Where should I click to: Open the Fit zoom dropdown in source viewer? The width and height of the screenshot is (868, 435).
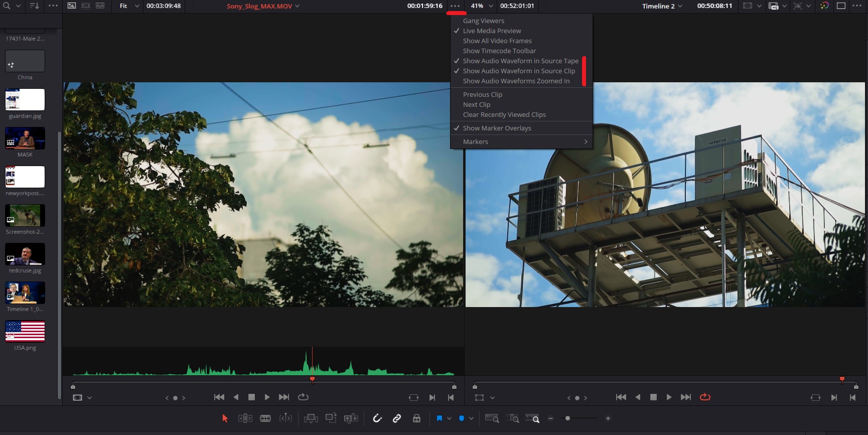[129, 6]
